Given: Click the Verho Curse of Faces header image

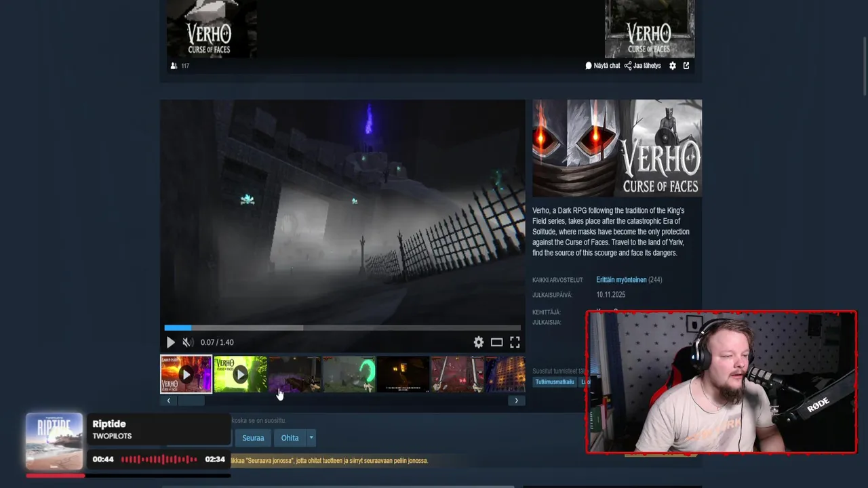Looking at the screenshot, I should point(617,148).
